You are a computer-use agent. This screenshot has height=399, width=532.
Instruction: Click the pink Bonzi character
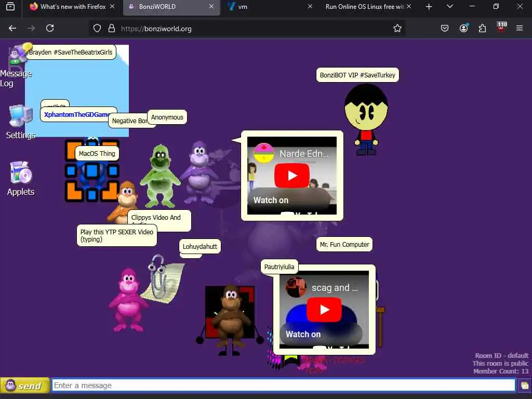128,300
